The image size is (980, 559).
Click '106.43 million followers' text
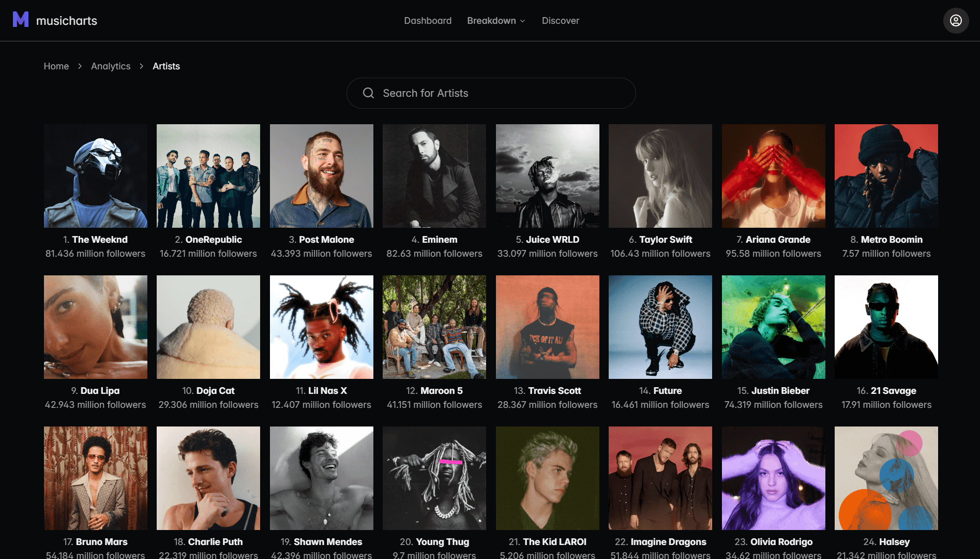click(660, 254)
